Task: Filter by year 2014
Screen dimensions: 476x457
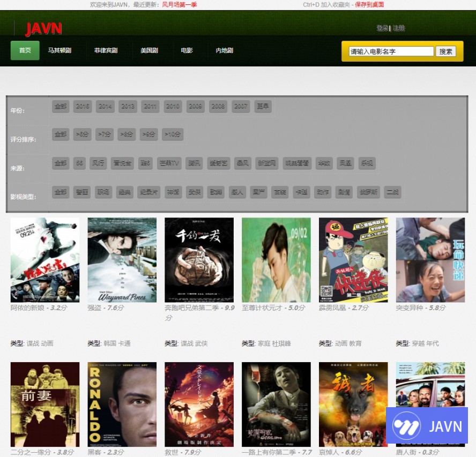Action: tap(105, 106)
